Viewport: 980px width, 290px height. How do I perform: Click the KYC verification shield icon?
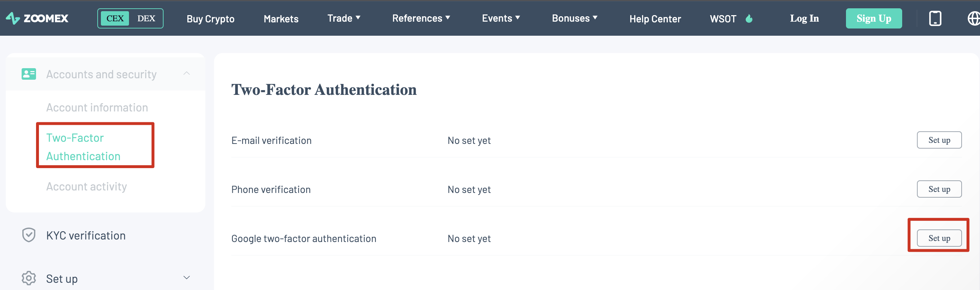[29, 235]
